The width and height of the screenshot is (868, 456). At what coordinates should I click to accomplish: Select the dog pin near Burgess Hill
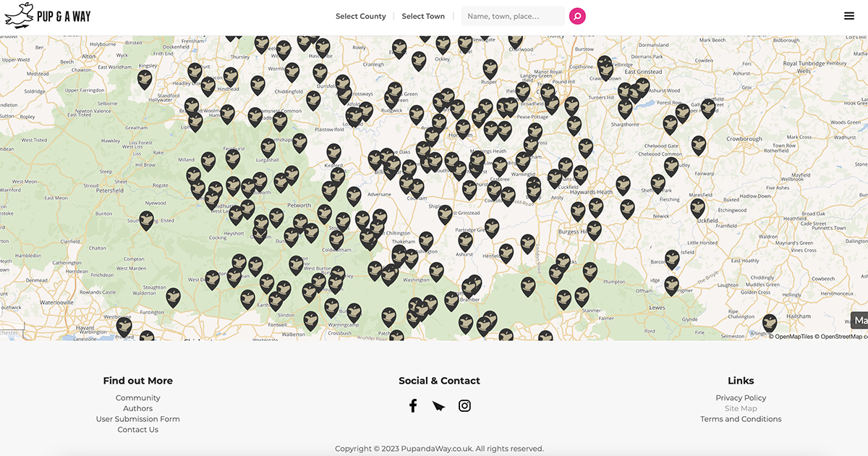(x=595, y=230)
